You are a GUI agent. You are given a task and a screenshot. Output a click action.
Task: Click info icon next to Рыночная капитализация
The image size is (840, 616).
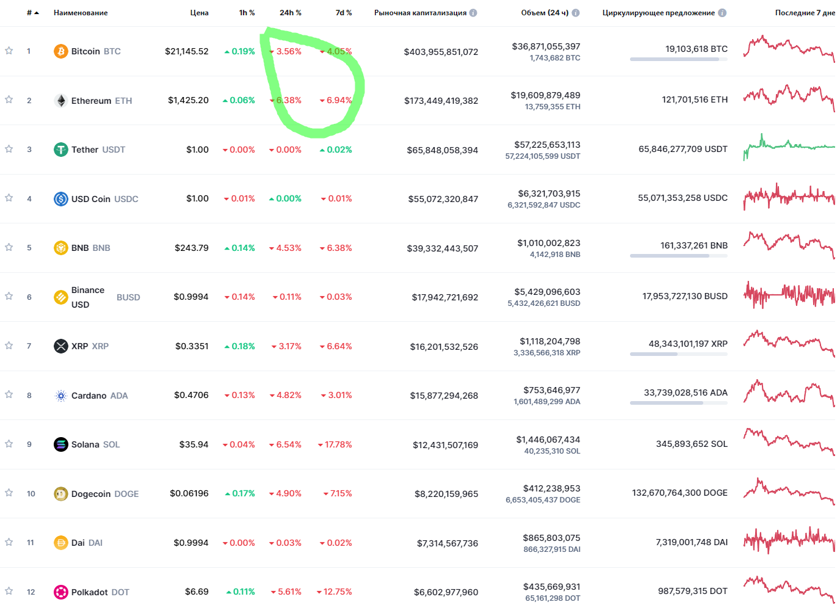pyautogui.click(x=473, y=13)
